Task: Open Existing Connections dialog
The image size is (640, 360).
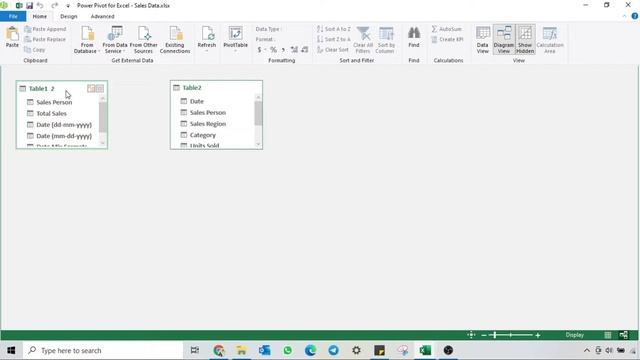Action: (x=175, y=39)
